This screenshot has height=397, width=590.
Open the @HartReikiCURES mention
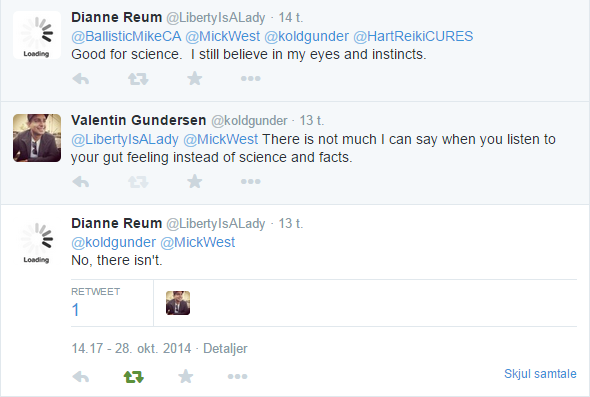413,37
